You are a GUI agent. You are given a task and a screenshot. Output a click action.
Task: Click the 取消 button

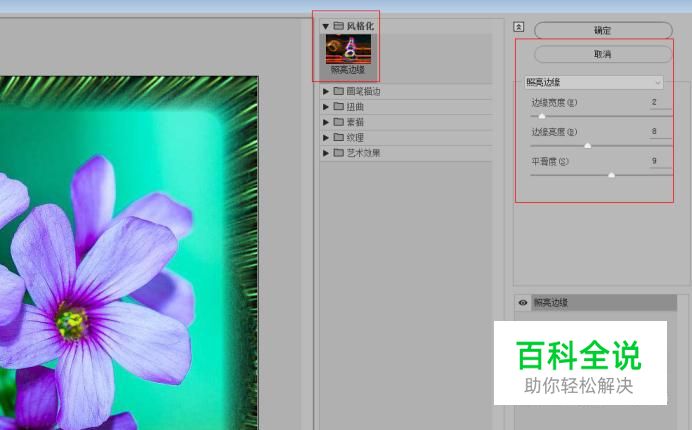pos(603,54)
